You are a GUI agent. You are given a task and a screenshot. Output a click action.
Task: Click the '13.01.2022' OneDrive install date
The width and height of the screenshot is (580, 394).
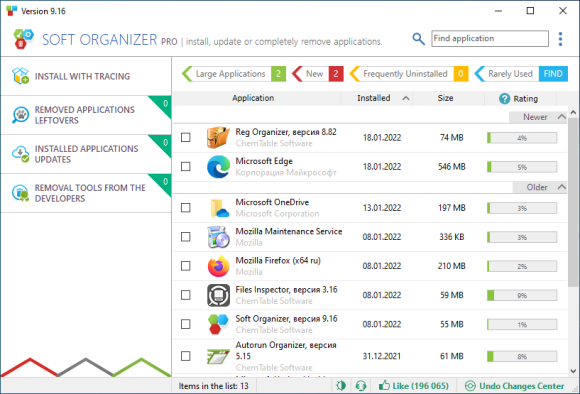pos(382,208)
